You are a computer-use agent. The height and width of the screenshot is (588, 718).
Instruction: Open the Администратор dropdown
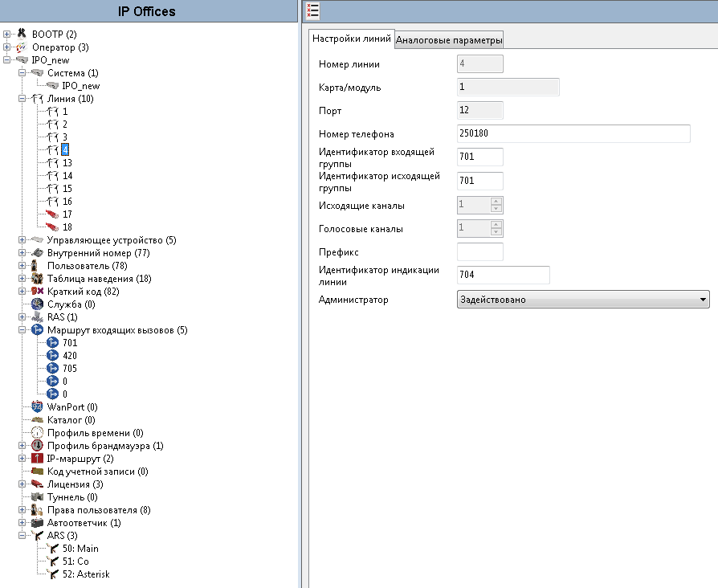tap(583, 300)
